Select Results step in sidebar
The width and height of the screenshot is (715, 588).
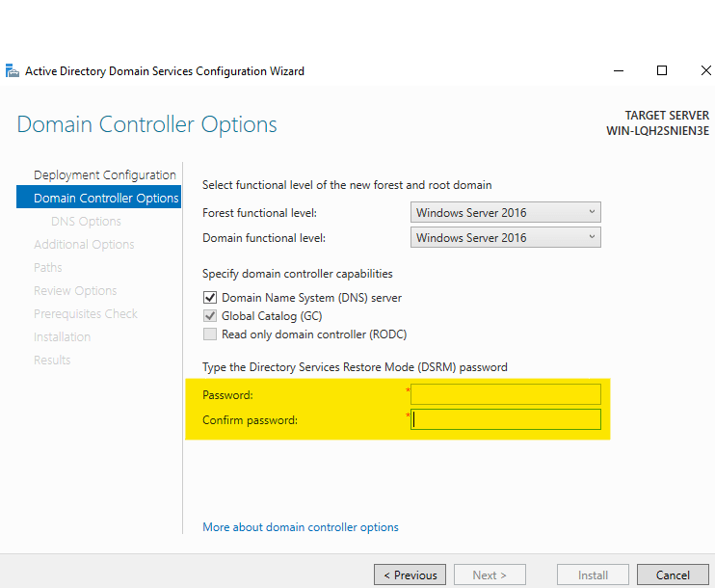(x=52, y=361)
